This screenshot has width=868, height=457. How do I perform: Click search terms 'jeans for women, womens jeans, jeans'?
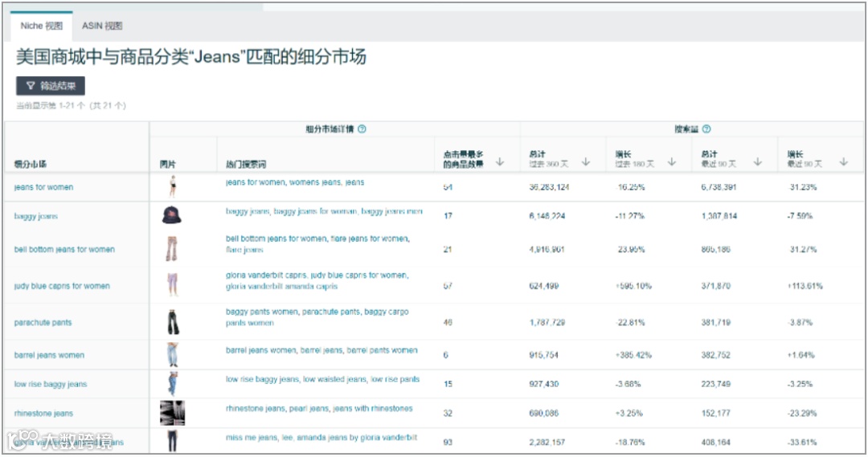coord(295,182)
